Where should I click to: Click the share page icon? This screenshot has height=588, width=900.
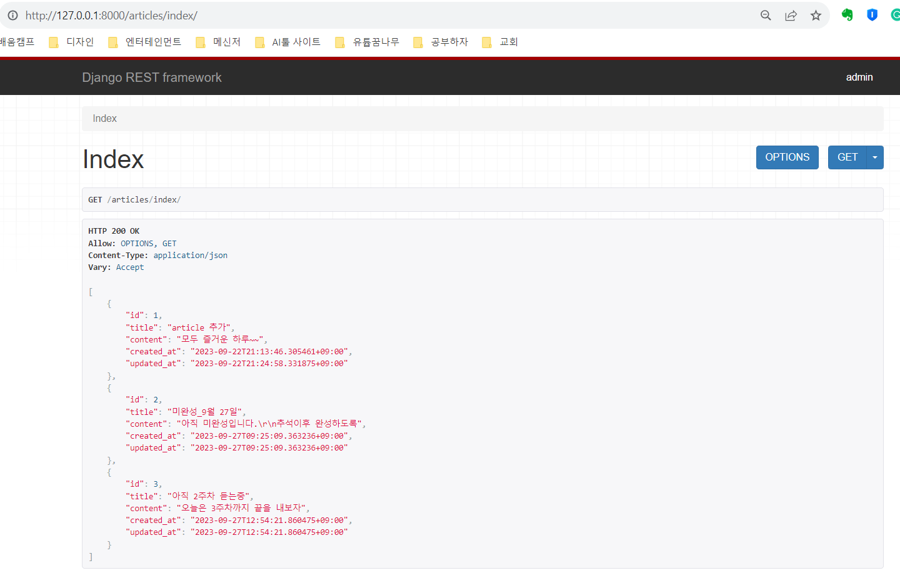click(791, 16)
